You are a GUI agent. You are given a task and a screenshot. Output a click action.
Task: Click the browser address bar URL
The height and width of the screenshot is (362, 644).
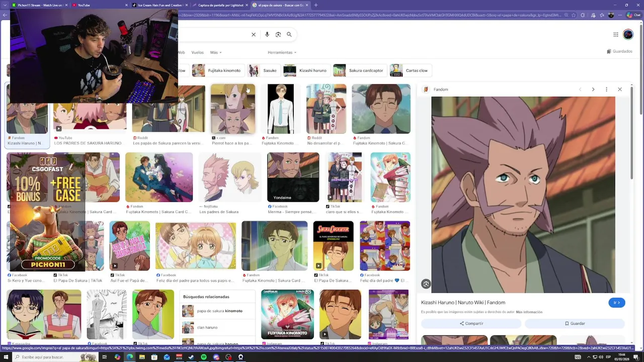point(372,15)
